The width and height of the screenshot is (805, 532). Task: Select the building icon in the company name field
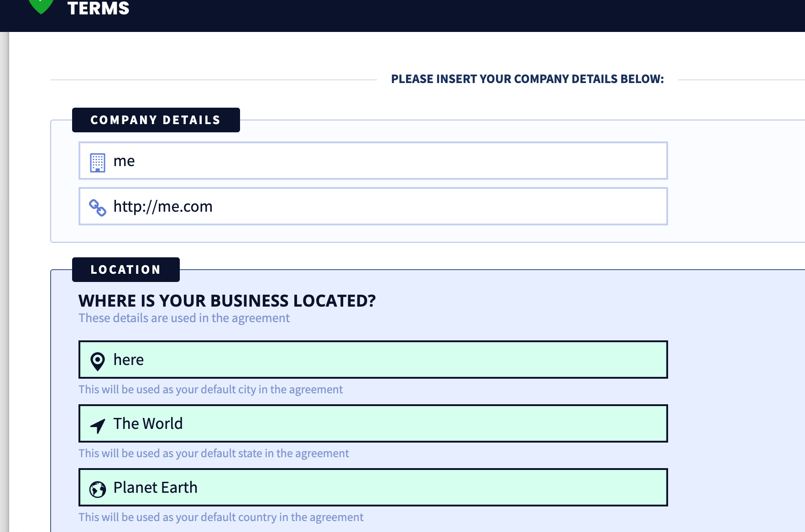pyautogui.click(x=97, y=161)
